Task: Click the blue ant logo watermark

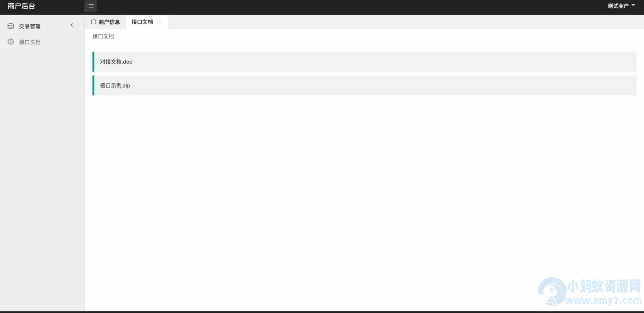Action: click(552, 291)
